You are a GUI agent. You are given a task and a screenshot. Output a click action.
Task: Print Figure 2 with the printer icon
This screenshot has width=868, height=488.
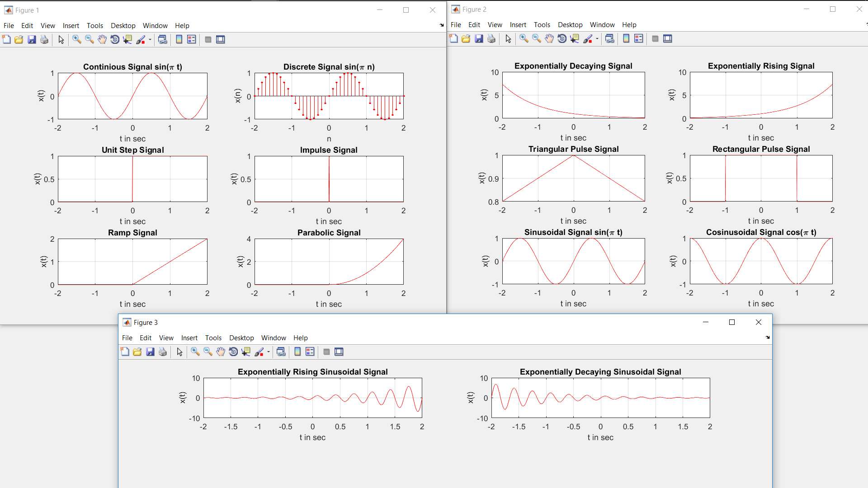(x=491, y=39)
